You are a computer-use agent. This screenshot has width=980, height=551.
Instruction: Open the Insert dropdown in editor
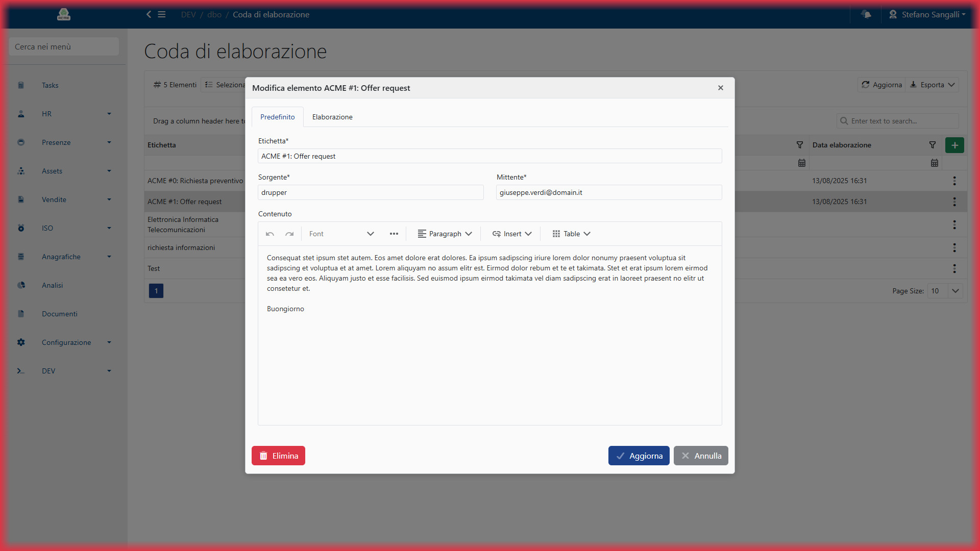[512, 234]
